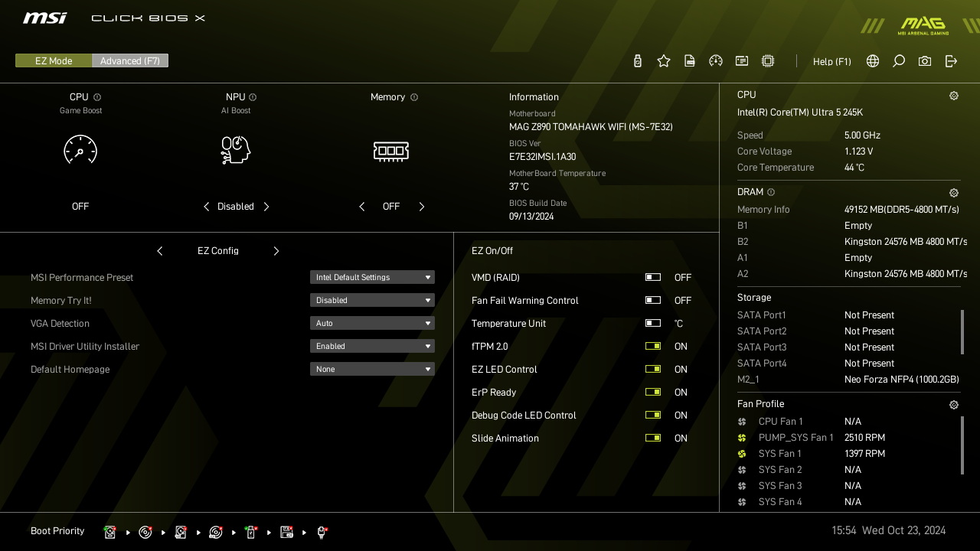Change language with the globe icon

(x=873, y=61)
